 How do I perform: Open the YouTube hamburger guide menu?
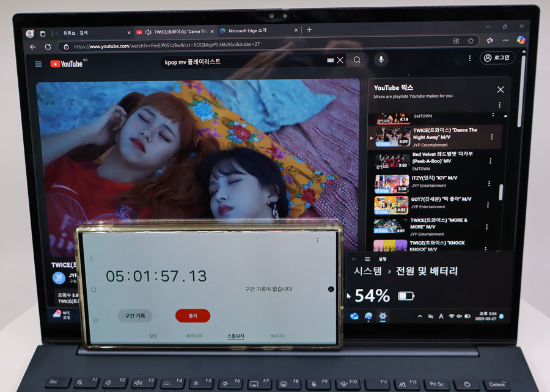(x=38, y=64)
